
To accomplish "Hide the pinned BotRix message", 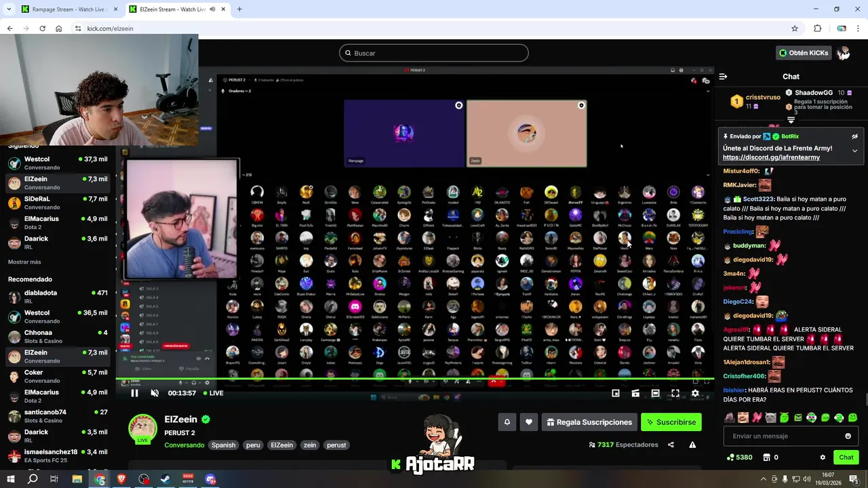I will pos(854,136).
